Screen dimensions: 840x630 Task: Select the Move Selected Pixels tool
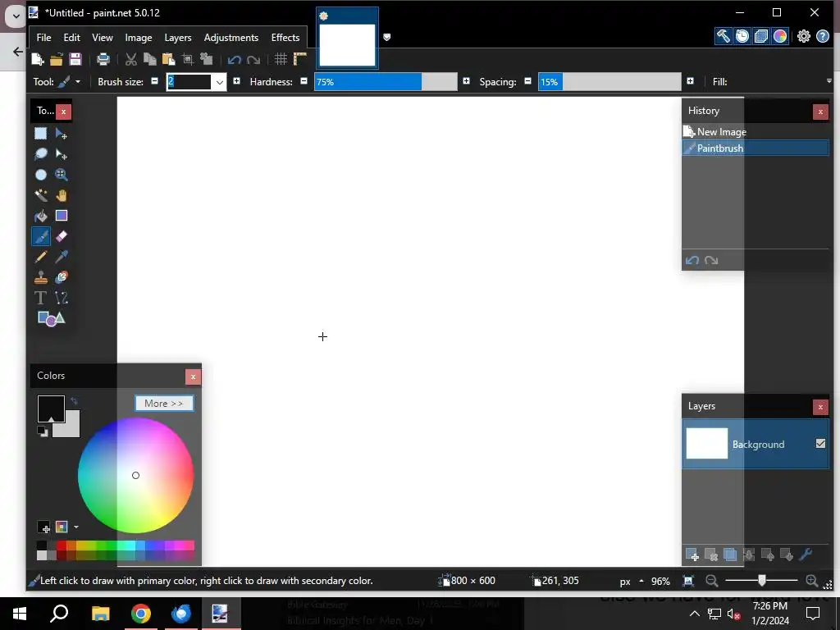(x=61, y=134)
